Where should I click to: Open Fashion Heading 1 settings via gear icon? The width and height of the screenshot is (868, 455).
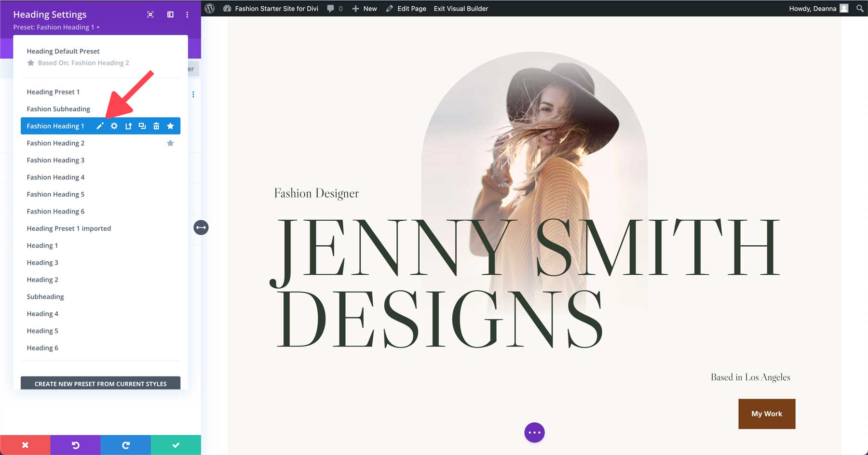[x=114, y=126]
